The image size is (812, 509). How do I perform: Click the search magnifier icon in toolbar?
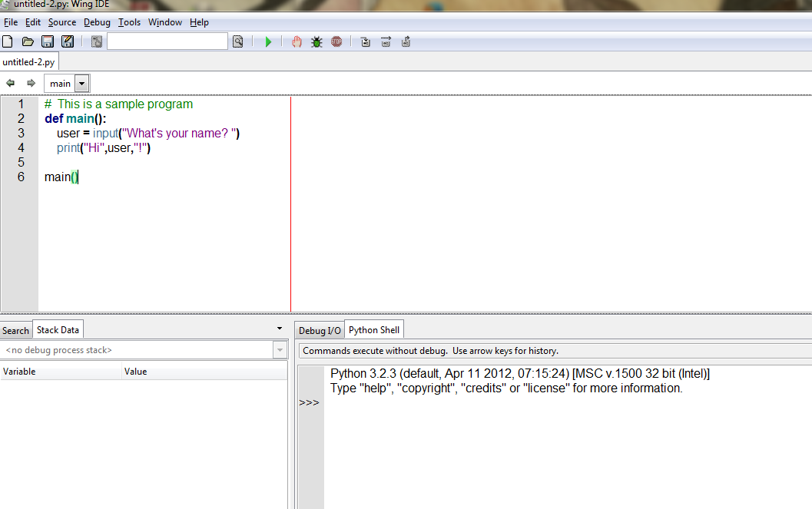pyautogui.click(x=237, y=41)
